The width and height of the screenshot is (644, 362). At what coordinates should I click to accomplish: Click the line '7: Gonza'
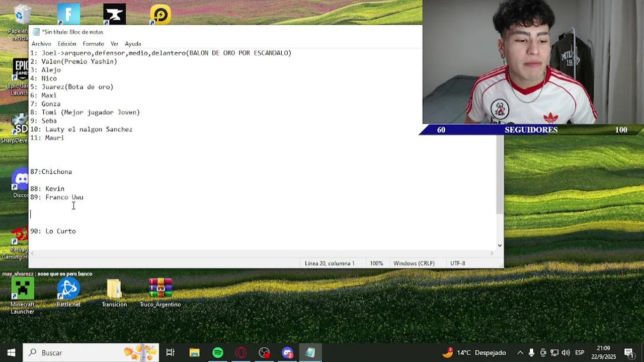(x=45, y=104)
